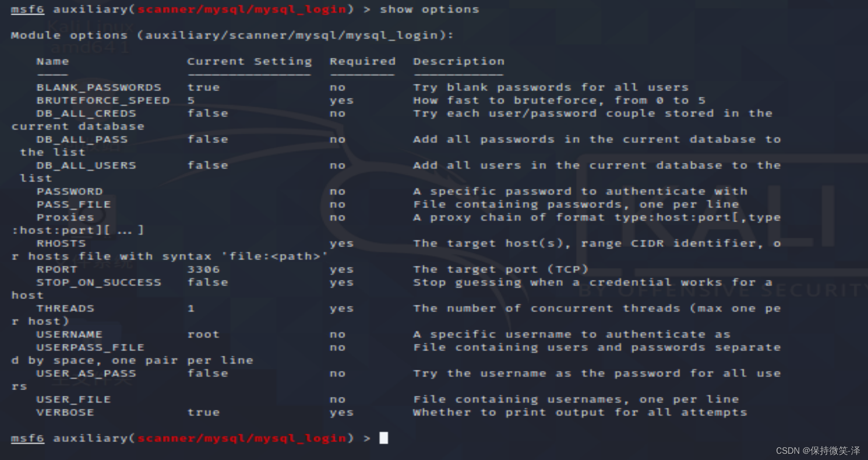This screenshot has height=460, width=868.
Task: Click the CSDN watermark text
Action: pyautogui.click(x=818, y=451)
